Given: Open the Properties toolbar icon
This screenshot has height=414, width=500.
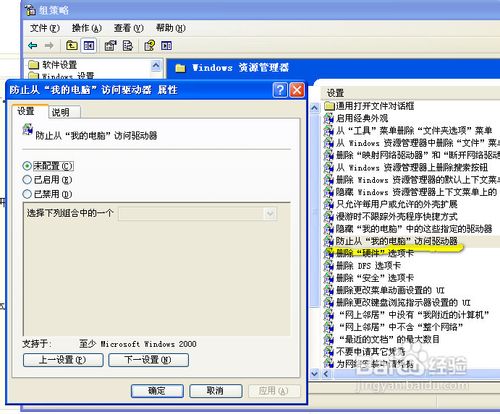Looking at the screenshot, I should click(x=110, y=45).
